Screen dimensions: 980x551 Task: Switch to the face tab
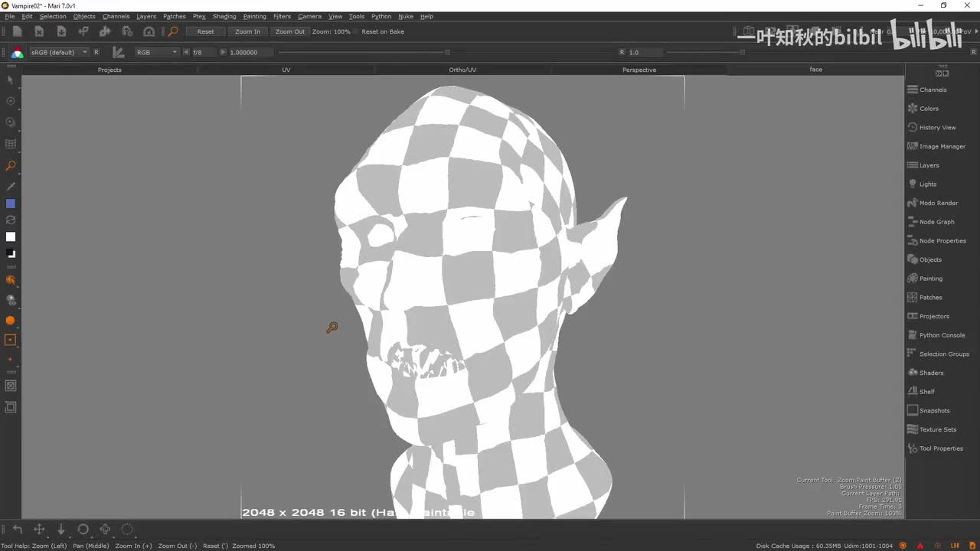tap(816, 70)
